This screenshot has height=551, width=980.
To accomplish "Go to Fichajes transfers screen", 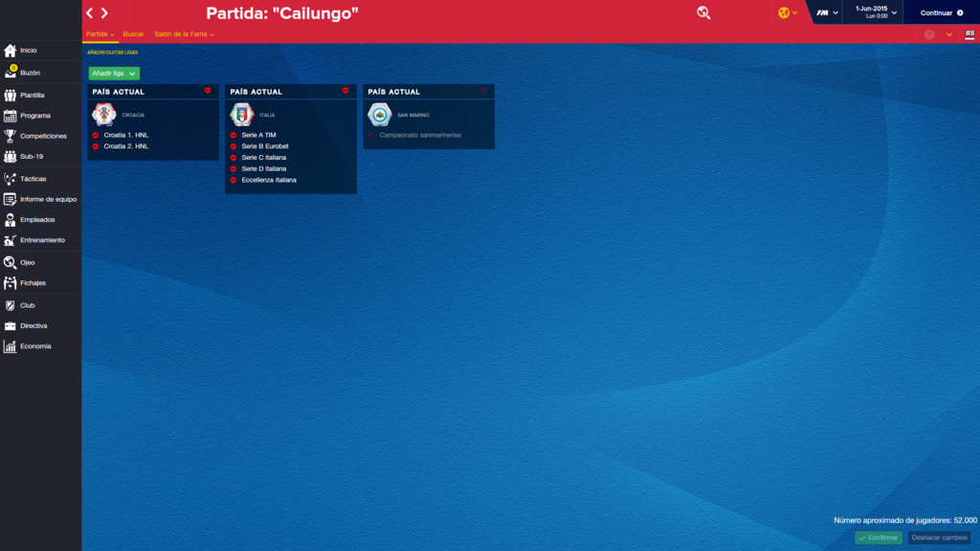I will (33, 283).
